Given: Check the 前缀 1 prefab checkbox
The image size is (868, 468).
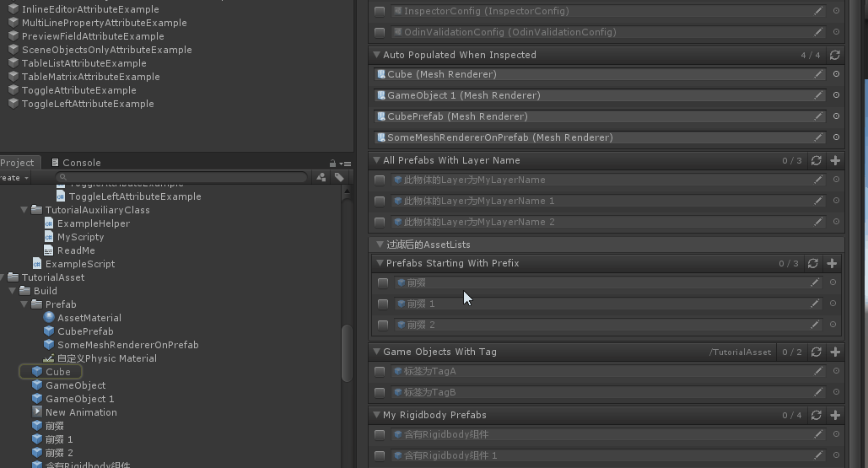Looking at the screenshot, I should (x=383, y=304).
